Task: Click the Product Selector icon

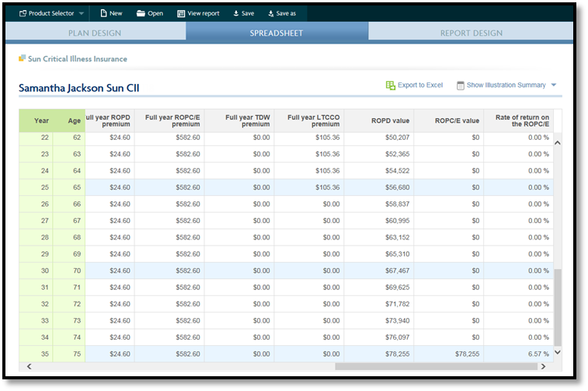Action: [x=23, y=13]
